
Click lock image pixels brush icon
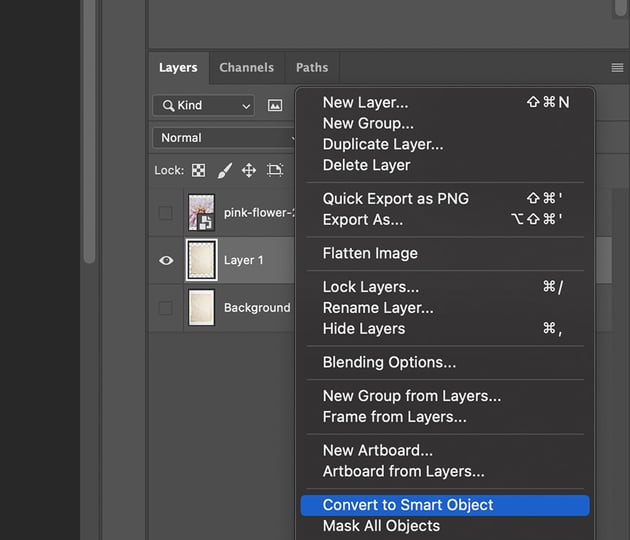tap(225, 170)
